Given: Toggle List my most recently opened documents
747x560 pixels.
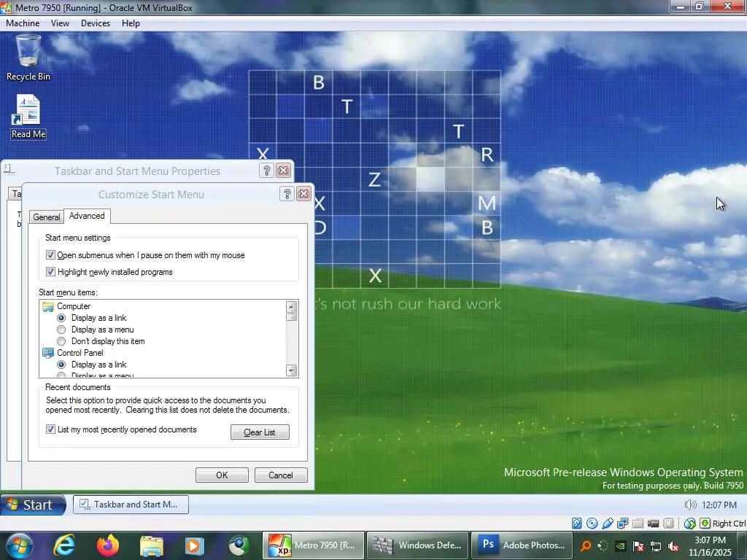Looking at the screenshot, I should [50, 429].
